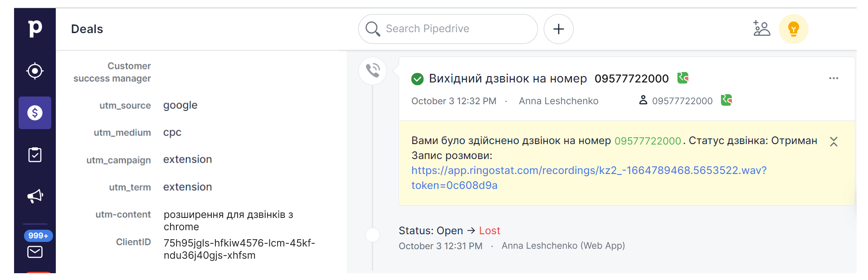Image resolution: width=868 pixels, height=280 pixels.
Task: Open the lightbulb sales assistant
Action: point(794,29)
